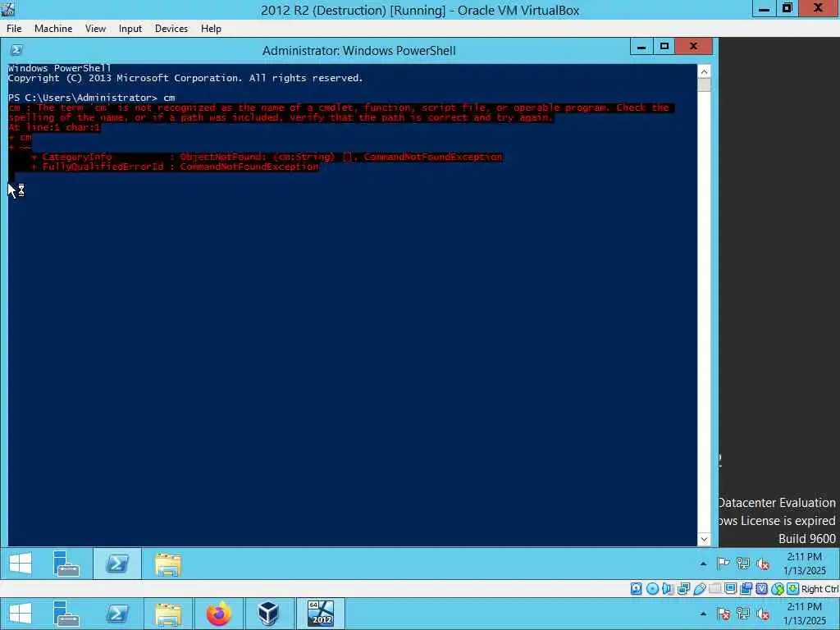Click the host clock on bottom taskbar
Screen dimensions: 840x630
pyautogui.click(x=804, y=614)
